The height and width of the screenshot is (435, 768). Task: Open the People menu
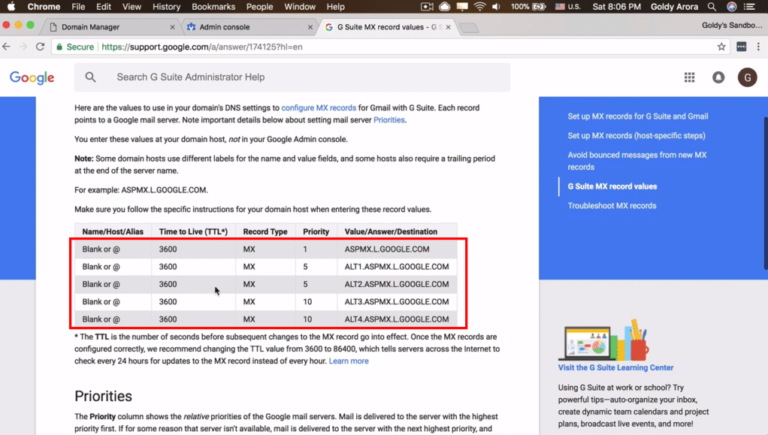260,7
